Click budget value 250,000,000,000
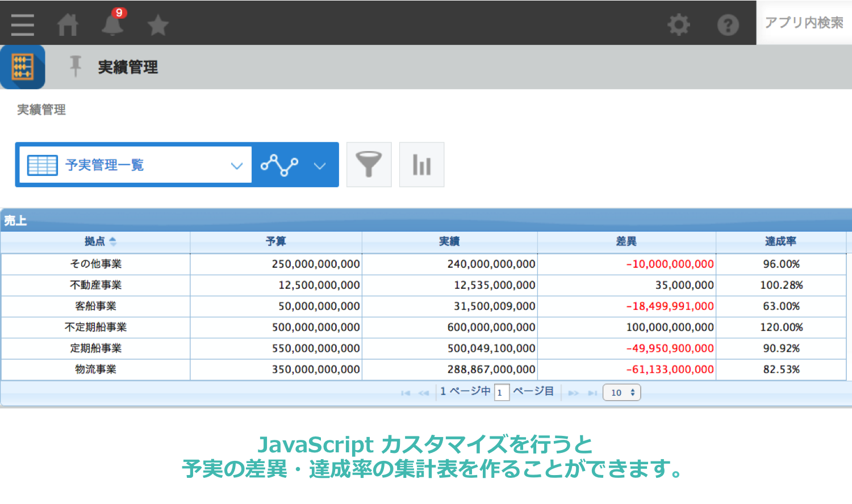Screen dimensions: 852x504 coord(316,264)
